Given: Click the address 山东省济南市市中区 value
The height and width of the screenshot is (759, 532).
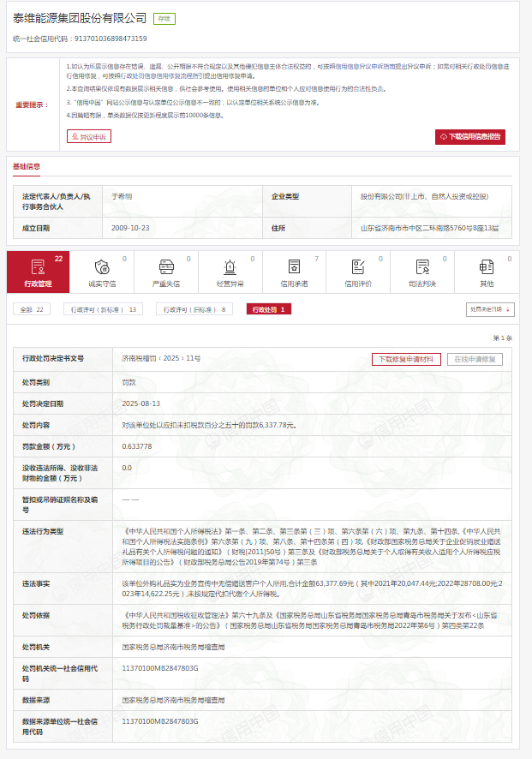Looking at the screenshot, I should (429, 228).
